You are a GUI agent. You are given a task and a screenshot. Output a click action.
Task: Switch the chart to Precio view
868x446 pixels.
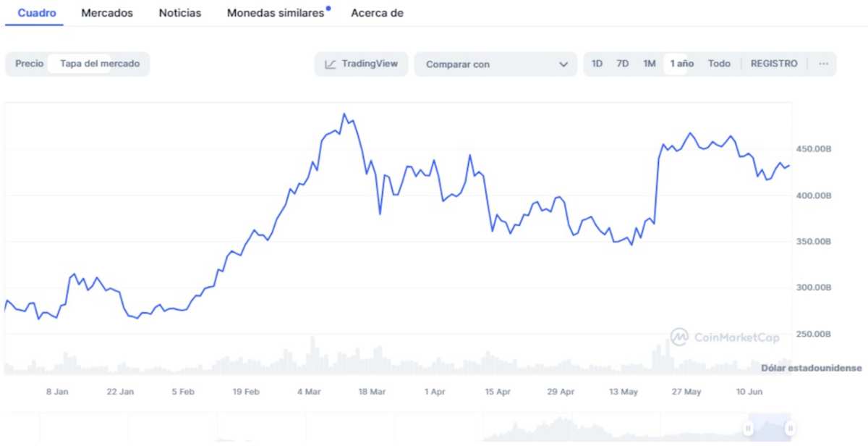click(28, 64)
